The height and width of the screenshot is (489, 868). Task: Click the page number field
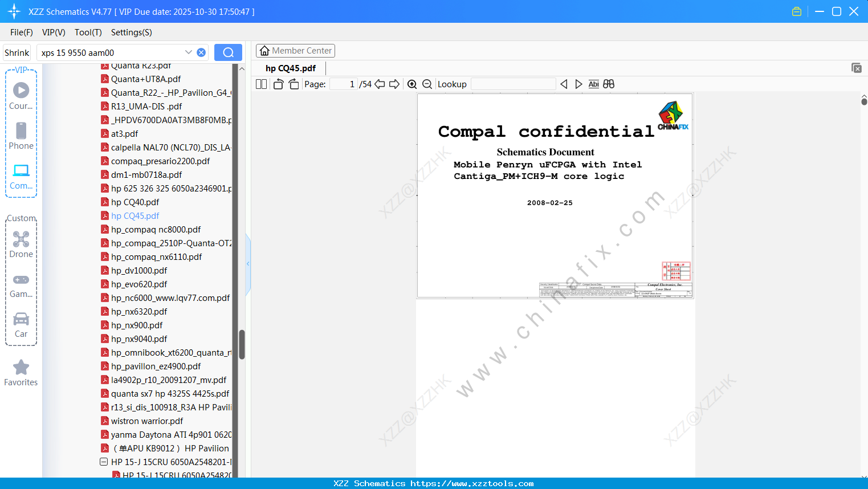(344, 84)
